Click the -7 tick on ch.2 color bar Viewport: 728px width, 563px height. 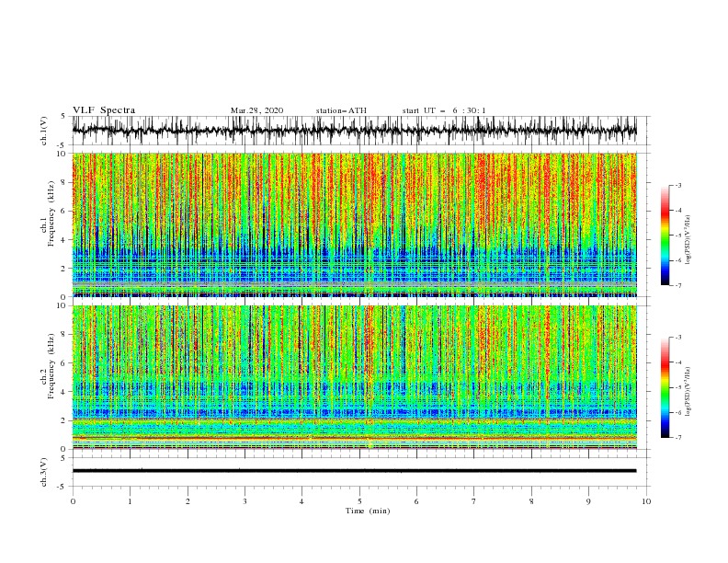click(677, 437)
